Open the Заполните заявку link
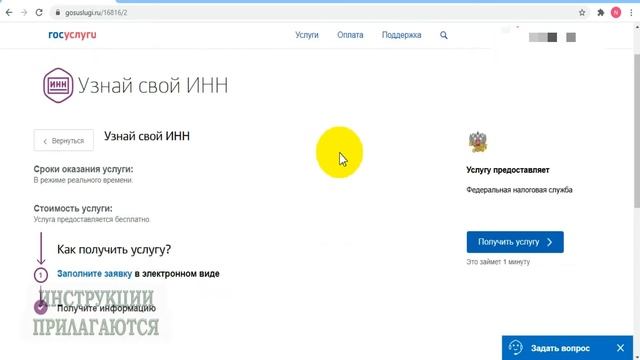The image size is (640, 360). point(94,273)
